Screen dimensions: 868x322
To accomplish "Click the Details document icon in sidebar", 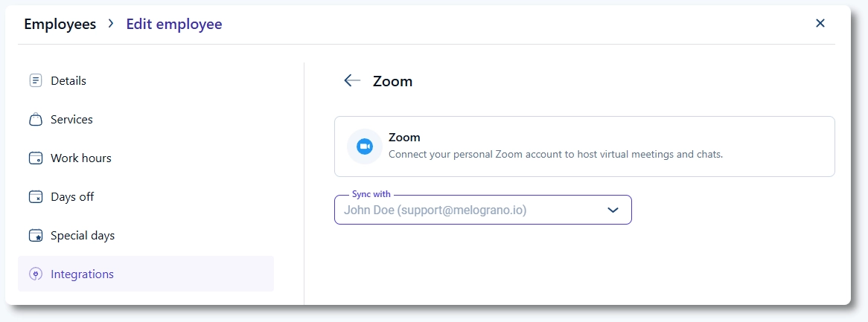I will pos(35,80).
